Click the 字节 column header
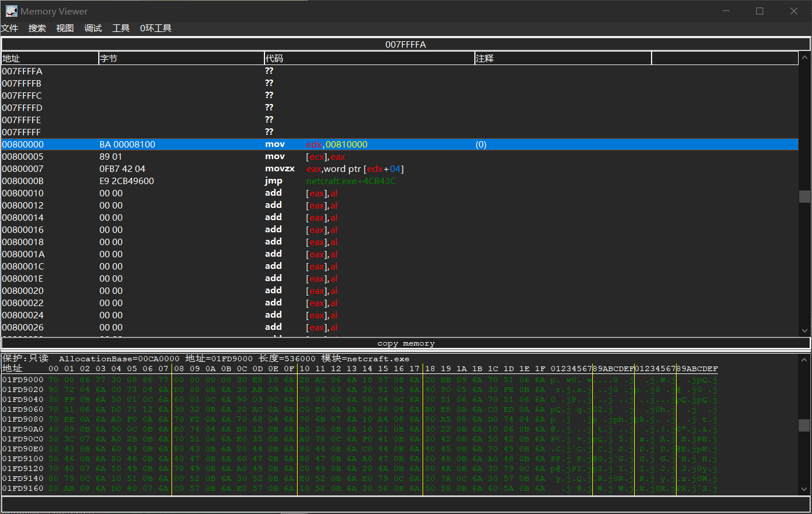Viewport: 812px width, 514px height. (x=181, y=59)
